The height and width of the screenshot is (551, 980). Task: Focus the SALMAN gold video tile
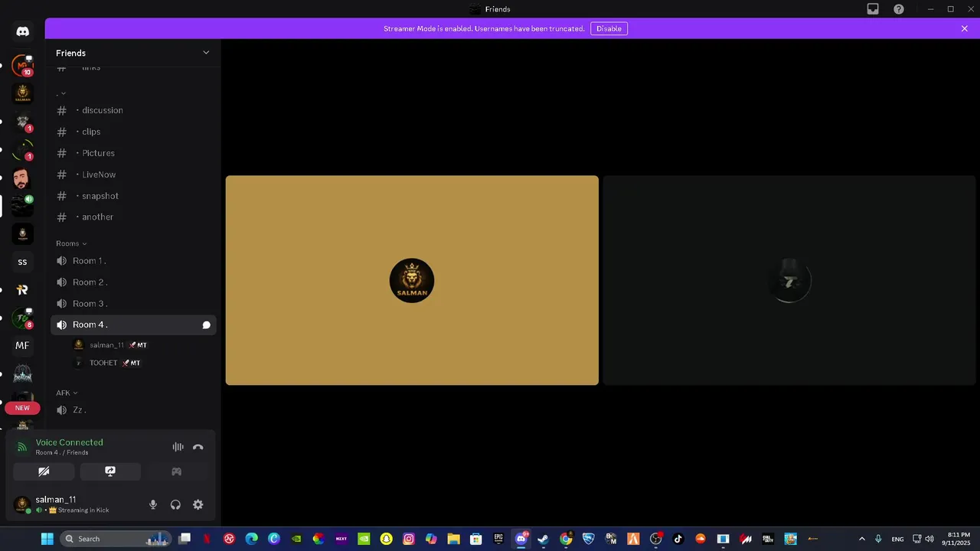click(x=412, y=280)
